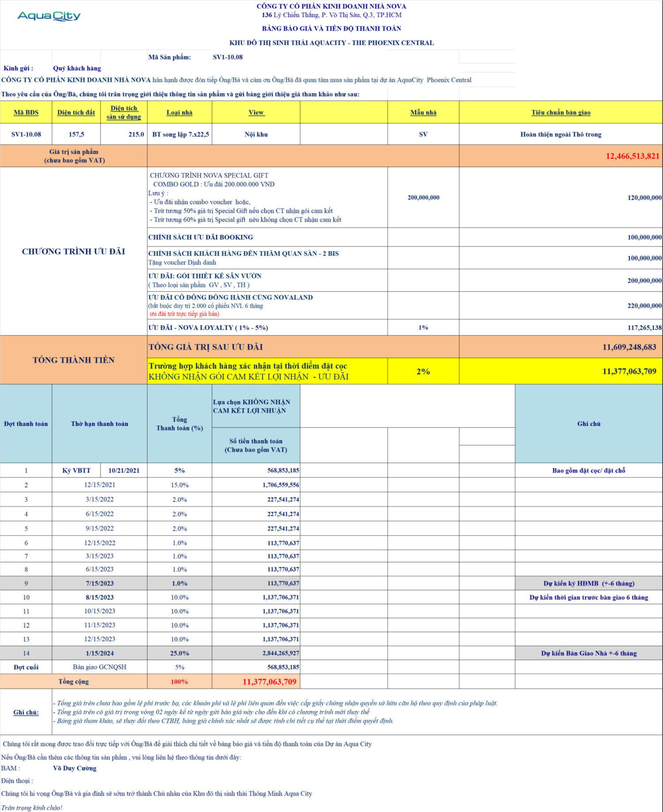Select the Võ Duy Cường contact name
This screenshot has height=812, width=663.
pos(75,768)
